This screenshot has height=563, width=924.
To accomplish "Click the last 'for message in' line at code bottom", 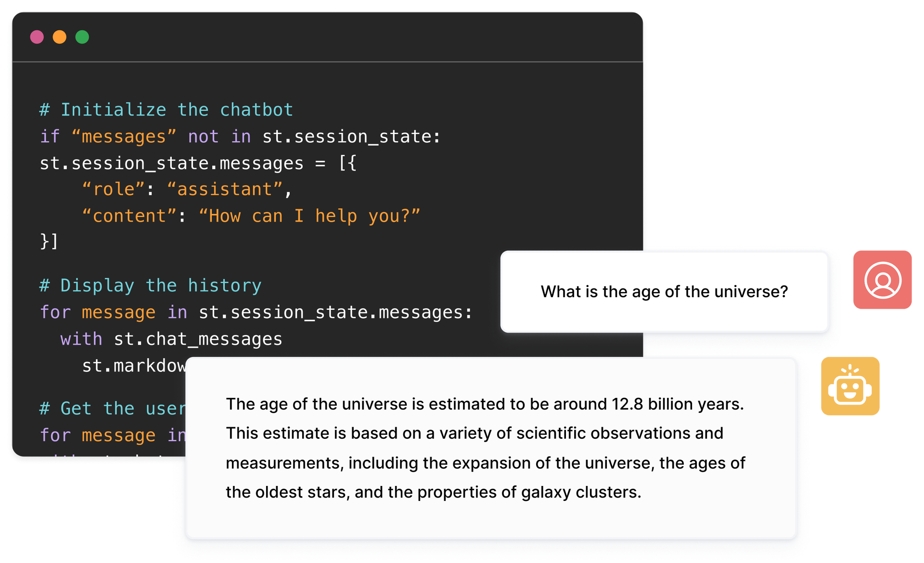I will pyautogui.click(x=112, y=435).
